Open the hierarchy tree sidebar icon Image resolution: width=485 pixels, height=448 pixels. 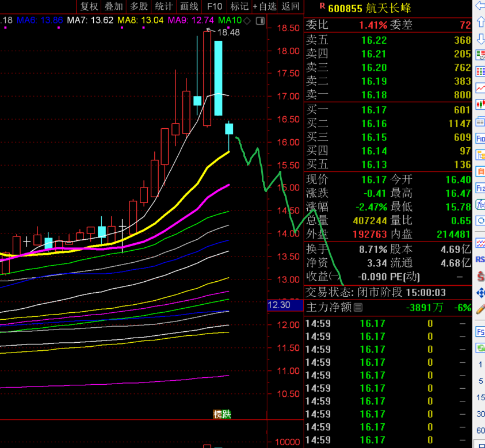pyautogui.click(x=480, y=155)
